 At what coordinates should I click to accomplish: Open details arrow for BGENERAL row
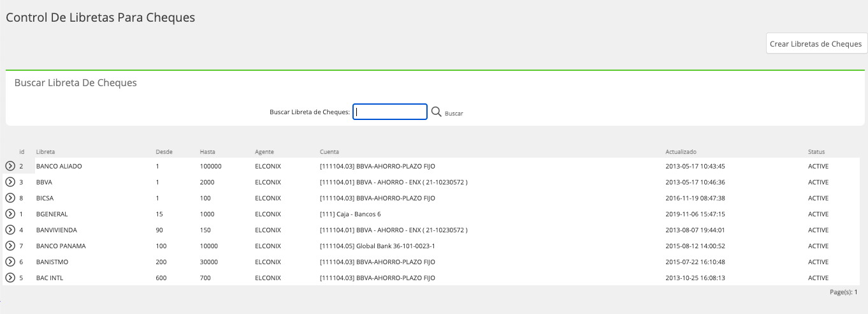(x=10, y=214)
